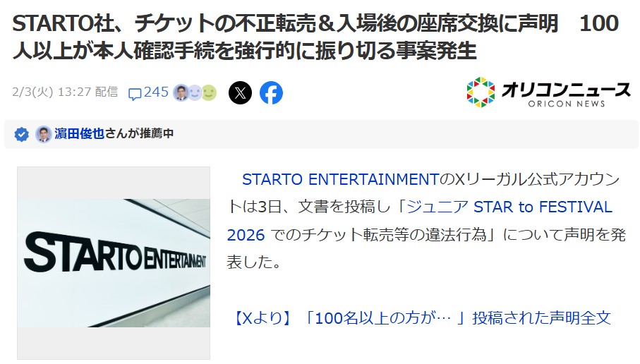Enlarge the STARTO ENTERTAINMENT sign photo
This screenshot has height=364, width=640.
click(x=114, y=263)
